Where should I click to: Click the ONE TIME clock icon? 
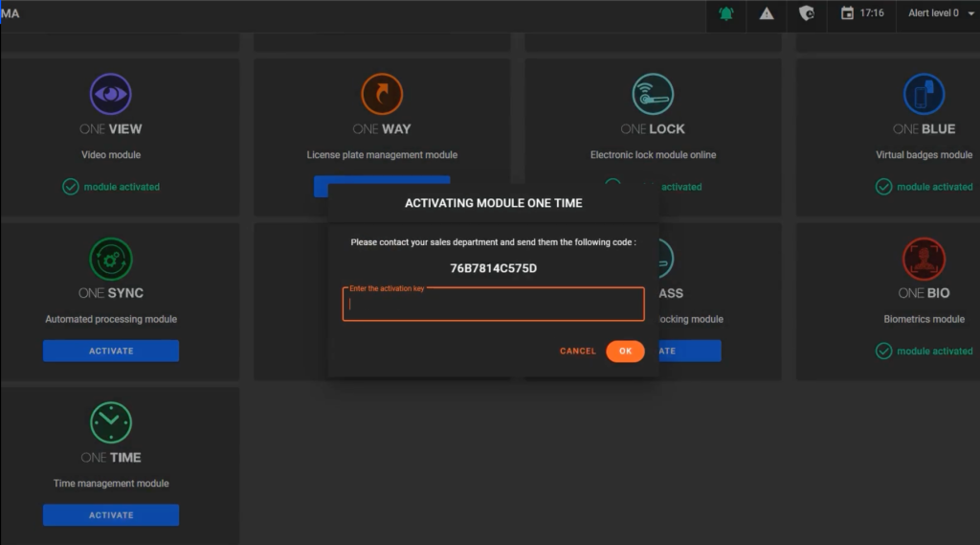click(111, 422)
